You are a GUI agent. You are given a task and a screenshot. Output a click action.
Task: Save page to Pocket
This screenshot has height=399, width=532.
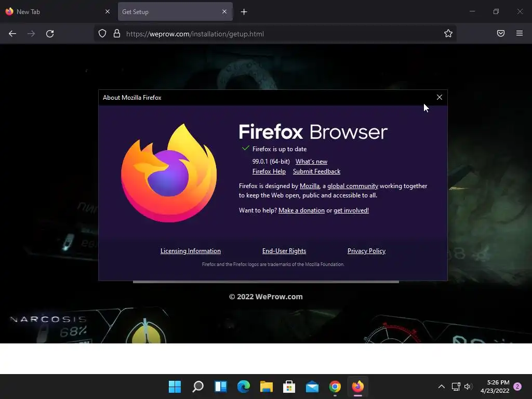click(x=501, y=33)
